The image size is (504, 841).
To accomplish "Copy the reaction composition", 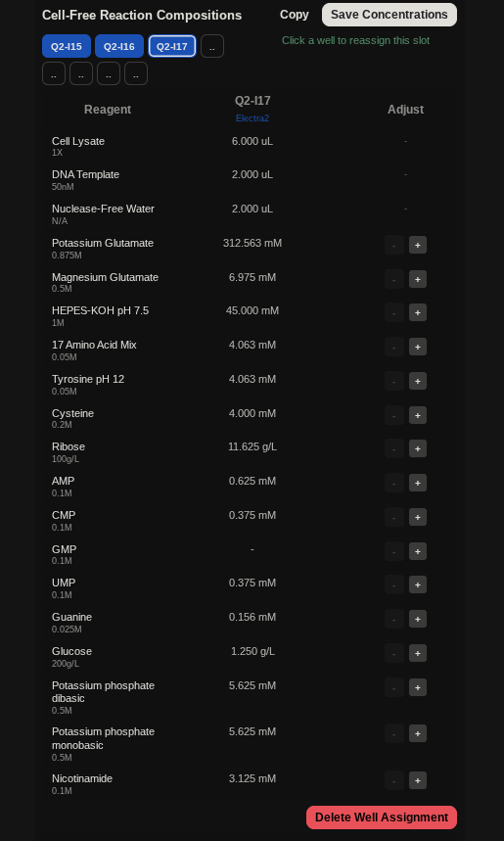I will pos(295,15).
